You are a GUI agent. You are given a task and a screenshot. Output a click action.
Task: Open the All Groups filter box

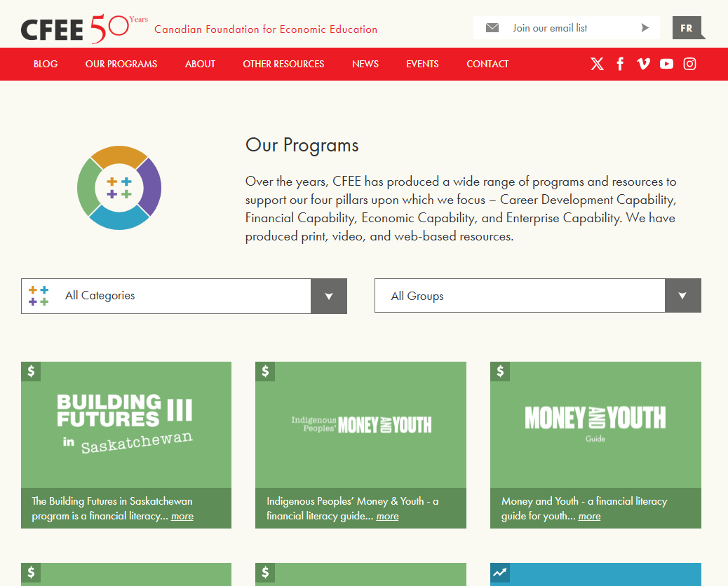(538, 296)
